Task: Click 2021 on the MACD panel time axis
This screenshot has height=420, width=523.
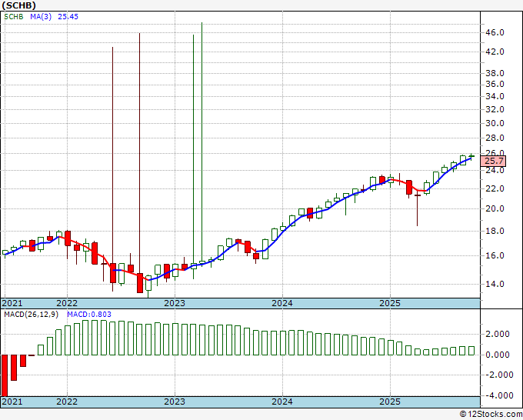Action: pyautogui.click(x=12, y=402)
